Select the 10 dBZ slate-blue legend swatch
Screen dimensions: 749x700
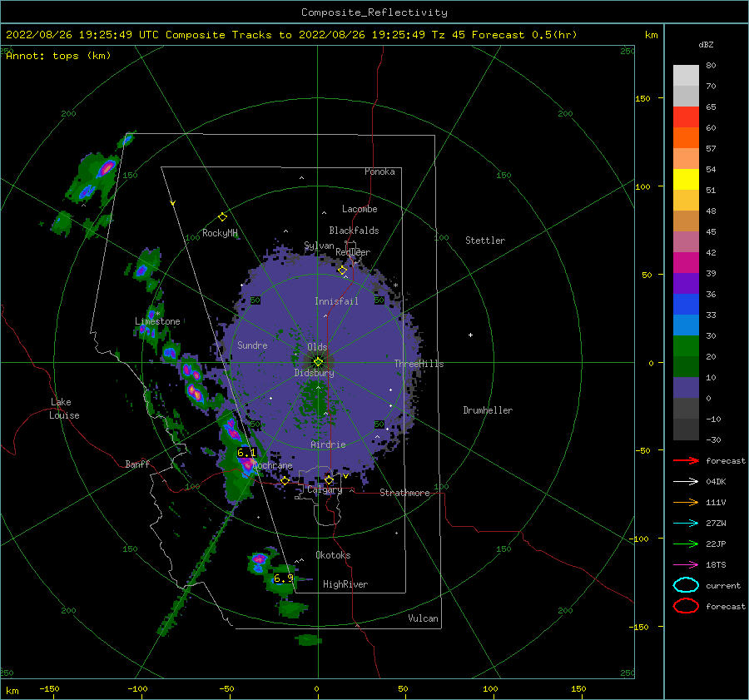tap(686, 388)
